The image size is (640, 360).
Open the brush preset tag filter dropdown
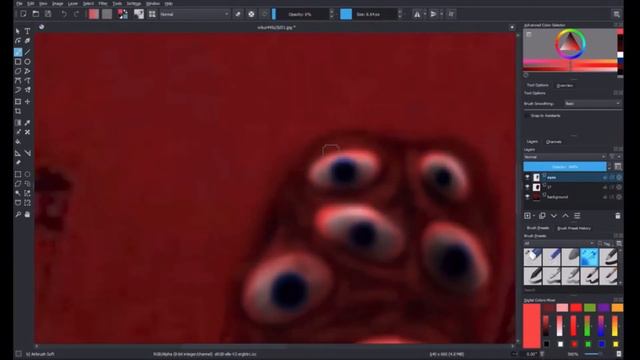pos(559,243)
